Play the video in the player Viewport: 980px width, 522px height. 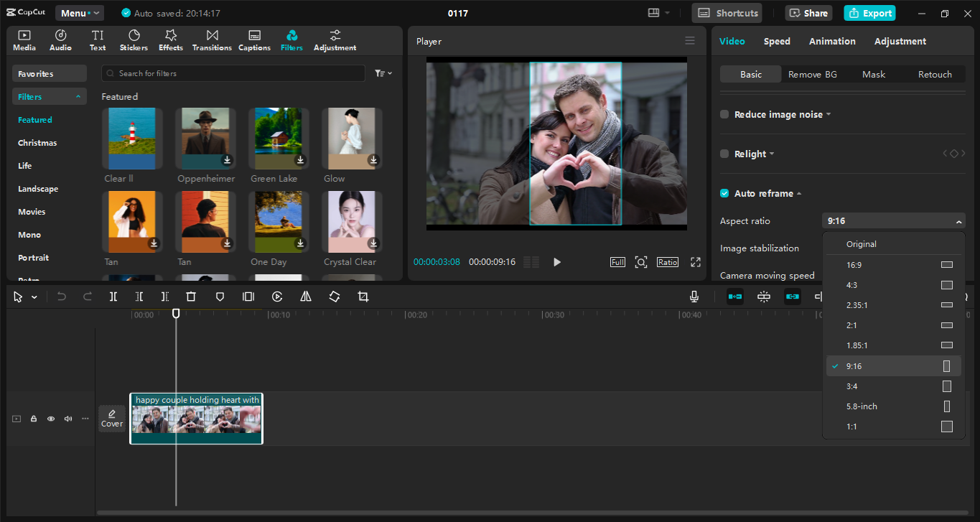(557, 262)
